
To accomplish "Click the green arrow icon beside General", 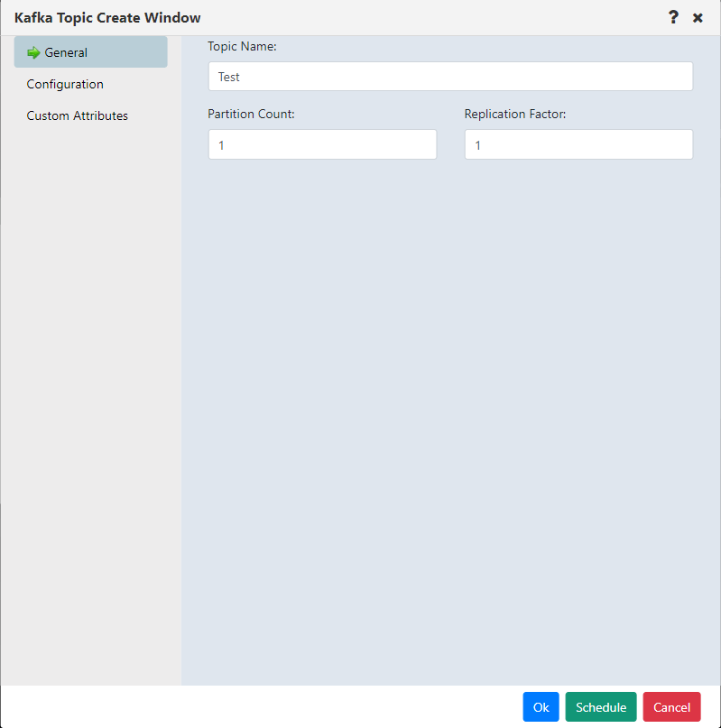I will (33, 52).
